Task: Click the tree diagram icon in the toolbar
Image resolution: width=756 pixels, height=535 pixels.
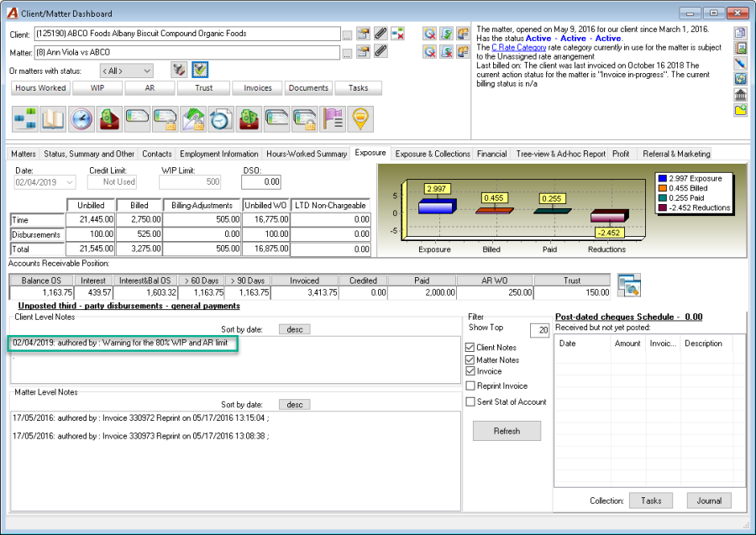Action: coord(24,118)
